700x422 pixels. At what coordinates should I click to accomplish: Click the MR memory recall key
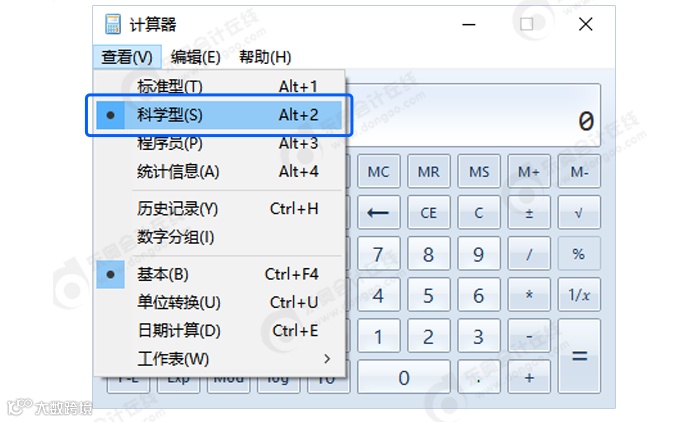429,171
